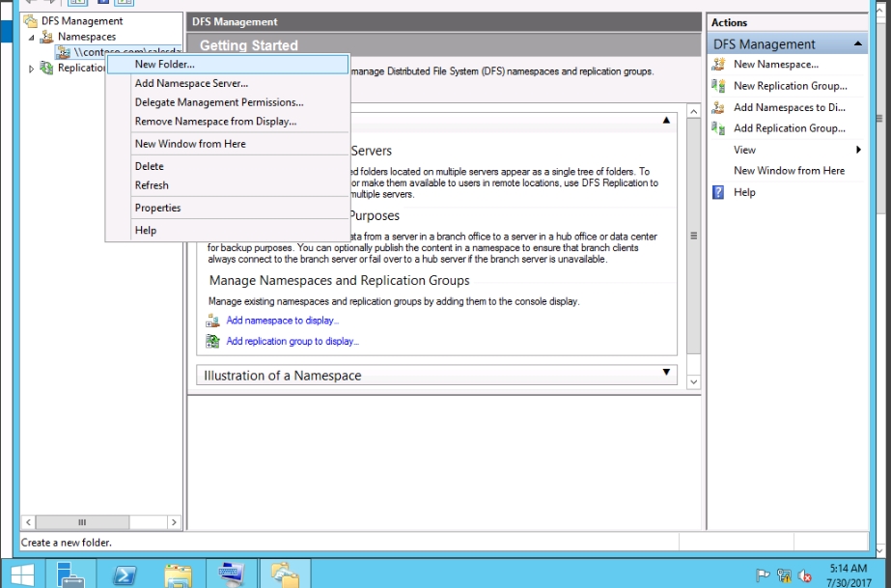This screenshot has height=588, width=891.
Task: Click New Window from Here in Actions pane
Action: point(789,171)
